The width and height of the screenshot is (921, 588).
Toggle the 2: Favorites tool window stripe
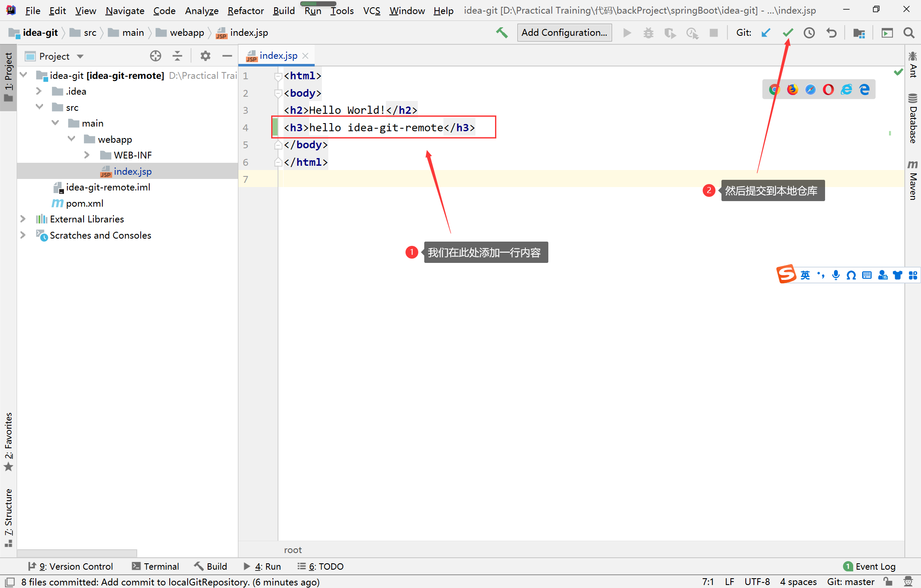[x=9, y=441]
